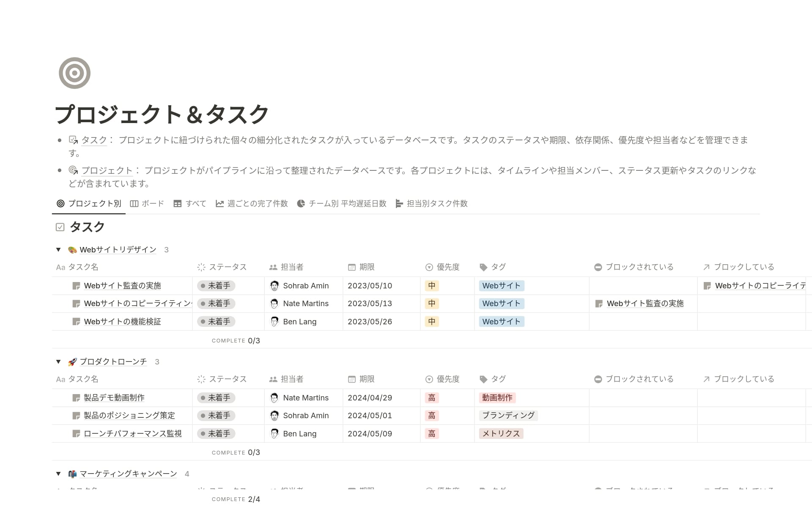This screenshot has width=812, height=507.
Task: Click the checkbox icon beside タスク heading
Action: [x=60, y=227]
